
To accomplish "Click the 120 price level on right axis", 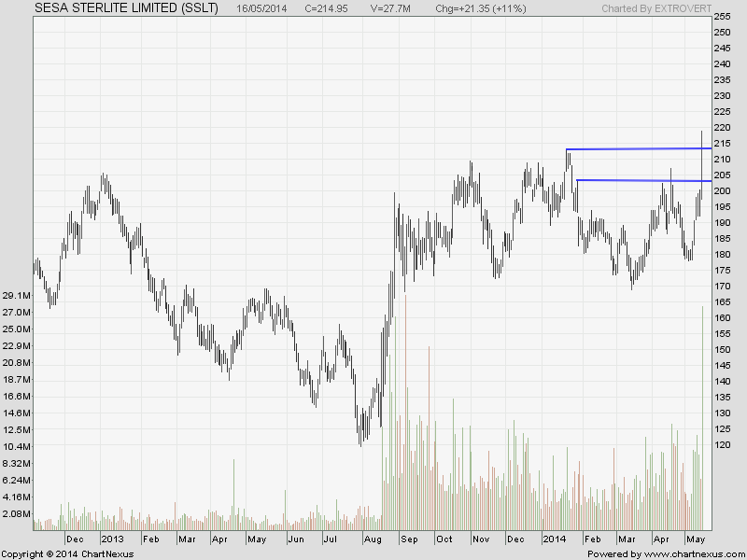I will coord(722,444).
